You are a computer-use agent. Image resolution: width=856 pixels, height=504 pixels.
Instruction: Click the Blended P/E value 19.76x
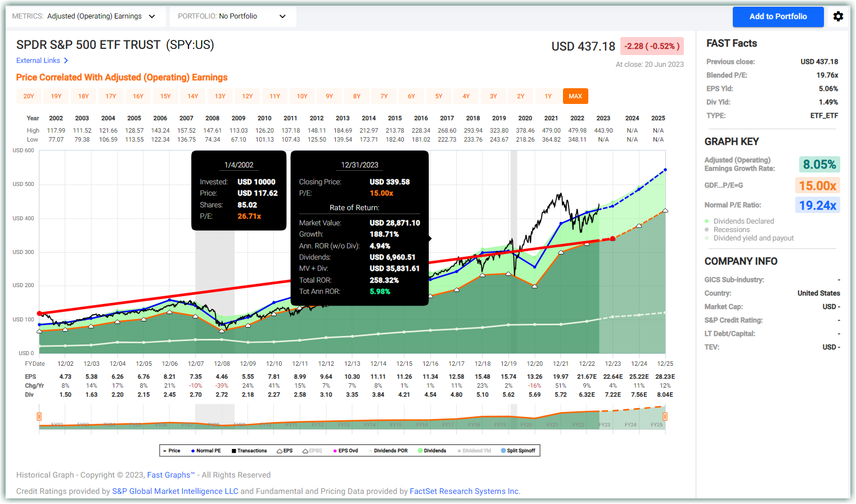[827, 75]
